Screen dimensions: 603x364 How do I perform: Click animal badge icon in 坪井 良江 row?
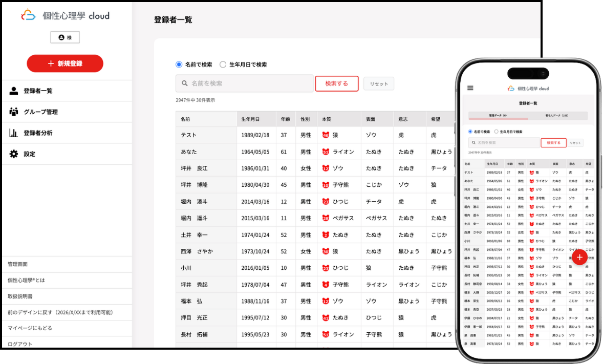point(326,168)
